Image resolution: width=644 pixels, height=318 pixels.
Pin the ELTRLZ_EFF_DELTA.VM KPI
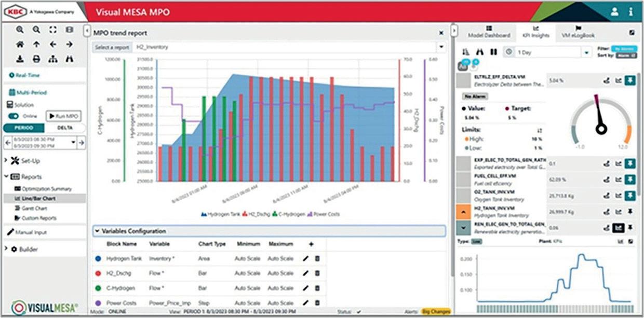coord(629,80)
